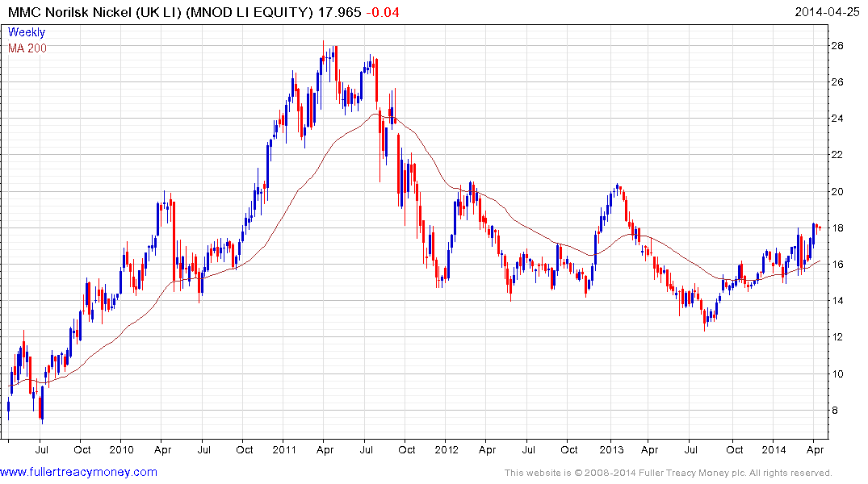
Task: Click the 14 price axis label
Action: [x=837, y=301]
